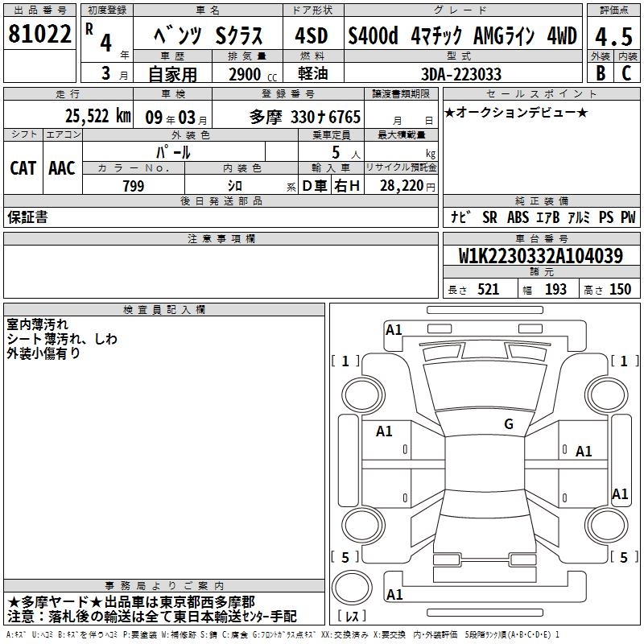Viewport: 644px width, 644px height.
Task: Select the model code 3DA-223033
Action: (461, 73)
